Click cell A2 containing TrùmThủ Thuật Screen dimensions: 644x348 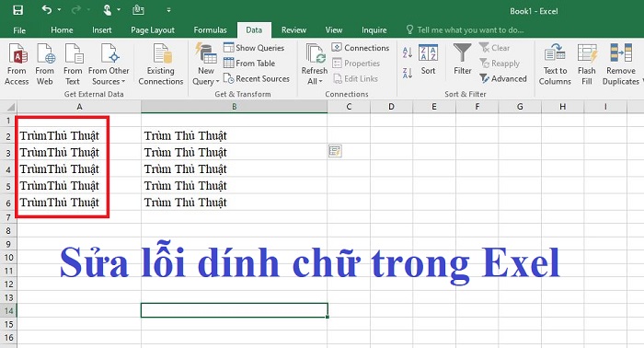pos(79,135)
